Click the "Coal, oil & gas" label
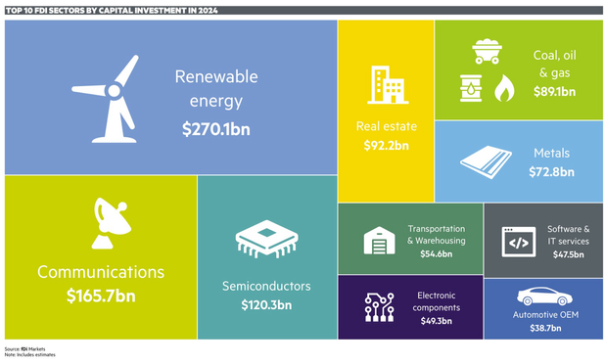Image resolution: width=605 pixels, height=364 pixels. pos(554,64)
